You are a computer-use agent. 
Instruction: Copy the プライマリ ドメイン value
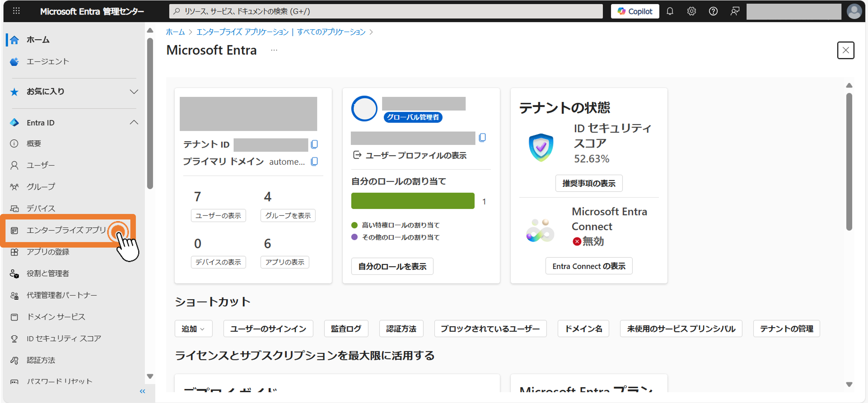pos(314,162)
